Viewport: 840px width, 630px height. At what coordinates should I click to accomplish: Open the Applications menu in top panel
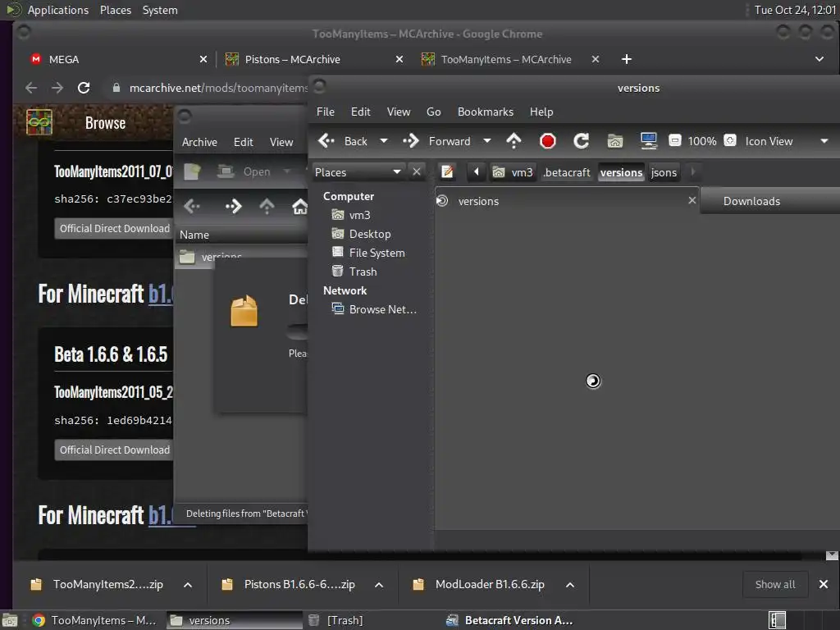point(58,10)
